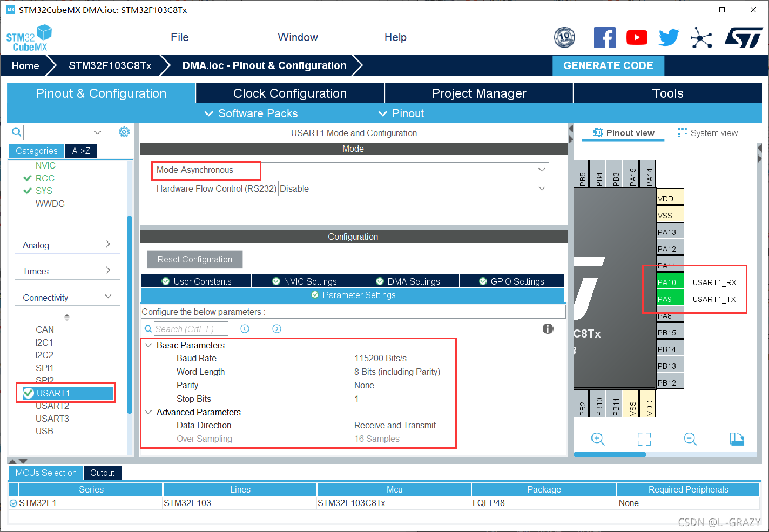The height and width of the screenshot is (532, 769).
Task: Click the PB14 pin on the chip
Action: (670, 349)
